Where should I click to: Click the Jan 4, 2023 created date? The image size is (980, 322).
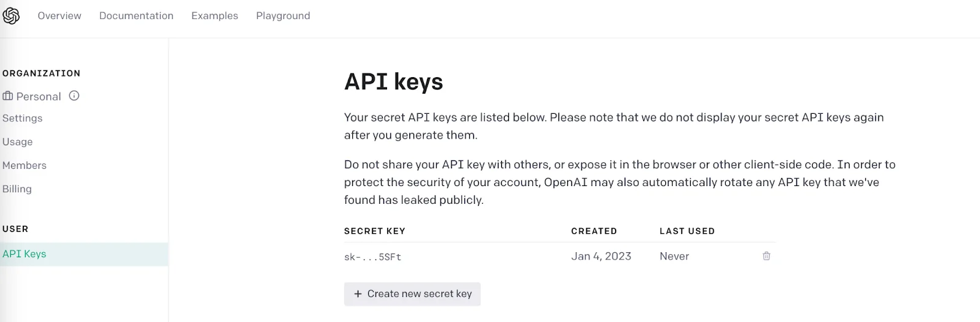click(x=601, y=256)
